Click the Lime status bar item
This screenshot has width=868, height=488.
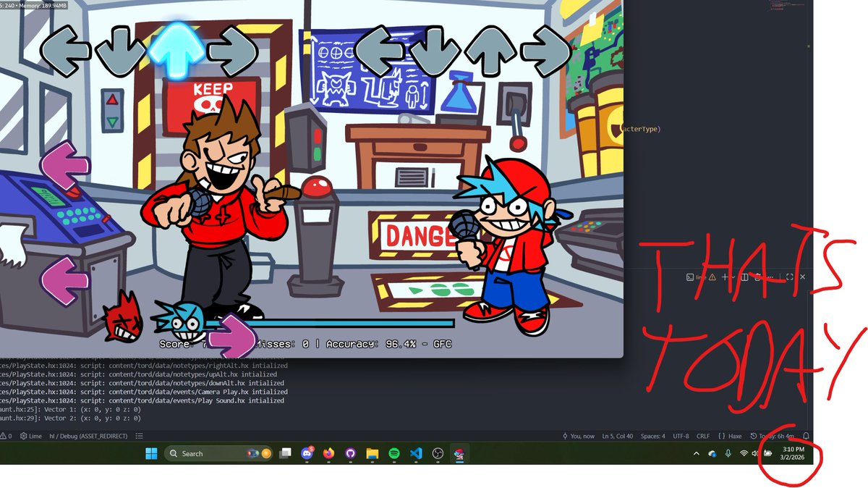pyautogui.click(x=30, y=437)
